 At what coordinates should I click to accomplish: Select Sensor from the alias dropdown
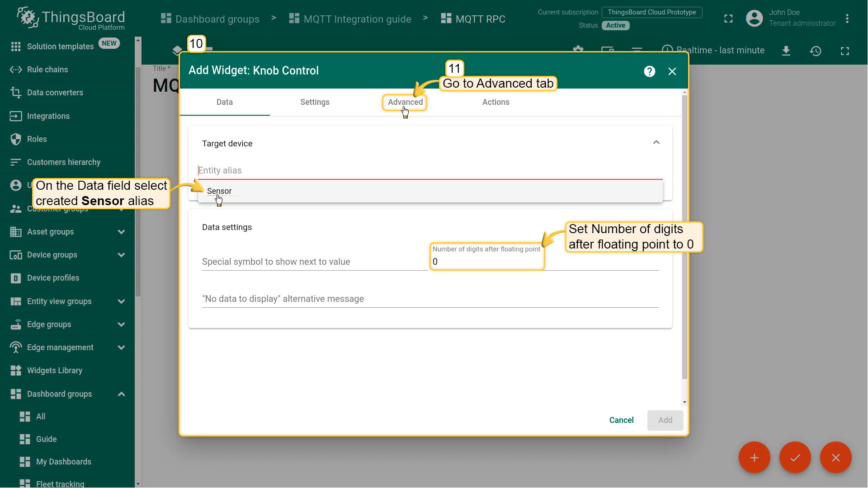click(219, 191)
